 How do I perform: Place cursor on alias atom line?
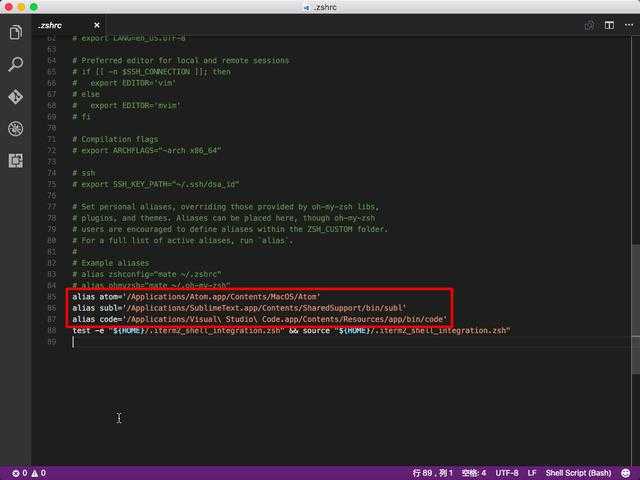tap(196, 297)
